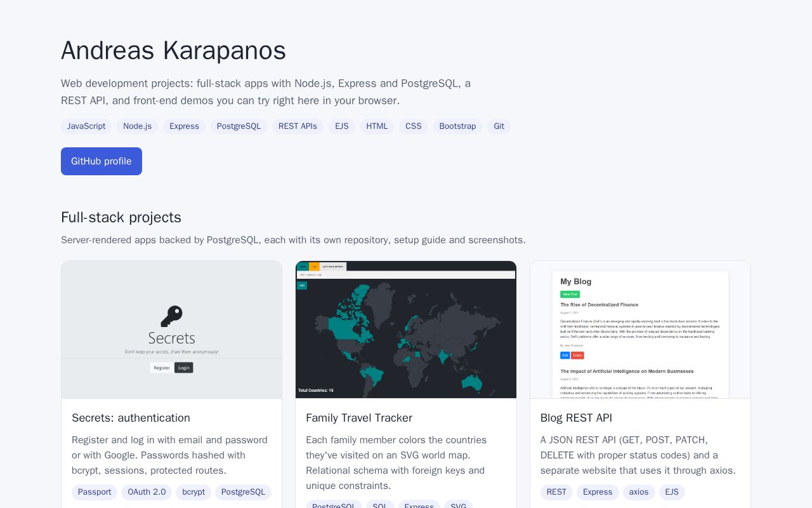Image resolution: width=812 pixels, height=508 pixels.
Task: Click the REST APIs skill tag
Action: [x=298, y=126]
